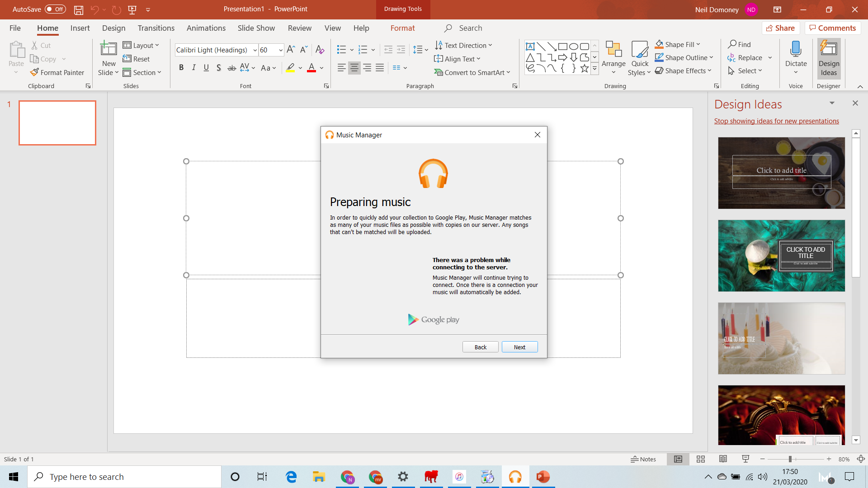Toggle Underline formatting

206,68
